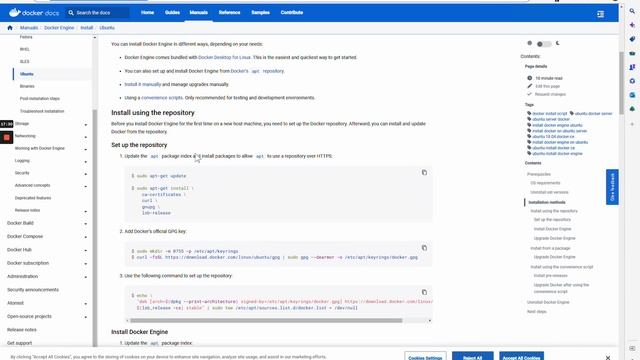Expand the Docker Hub section
The image size is (640, 360).
86,250
